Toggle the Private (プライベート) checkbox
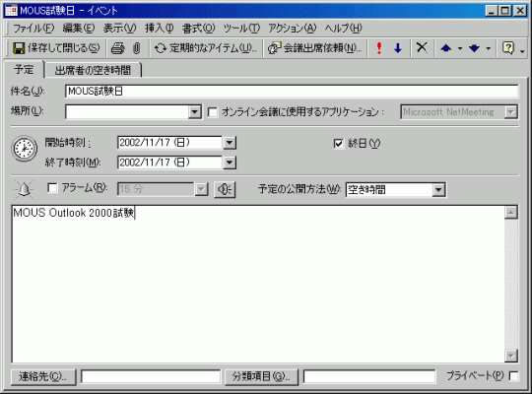The image size is (532, 394). (x=514, y=376)
